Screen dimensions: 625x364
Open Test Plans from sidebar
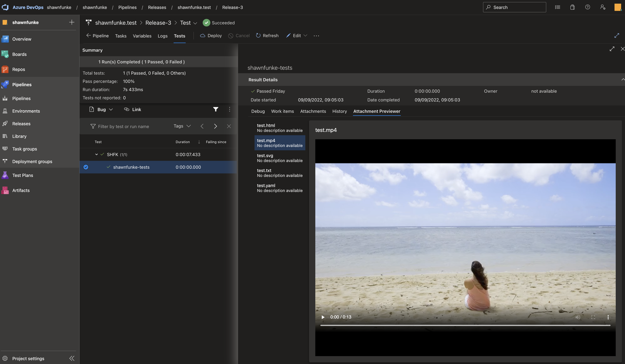(x=22, y=175)
